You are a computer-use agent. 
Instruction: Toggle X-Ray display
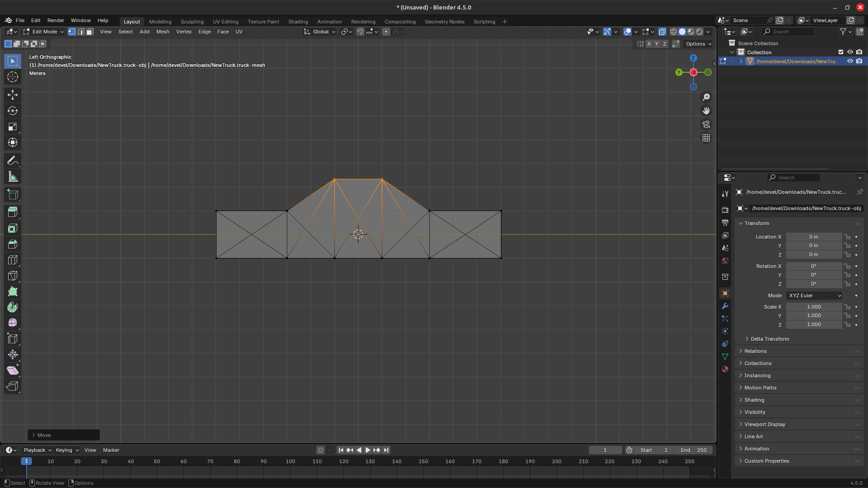click(x=662, y=32)
